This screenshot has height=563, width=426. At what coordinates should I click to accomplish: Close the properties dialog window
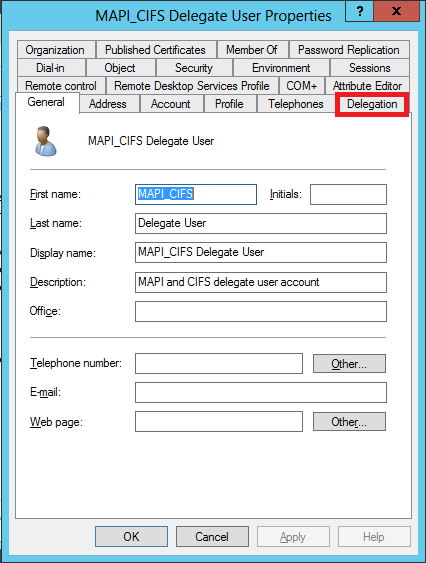(x=397, y=11)
